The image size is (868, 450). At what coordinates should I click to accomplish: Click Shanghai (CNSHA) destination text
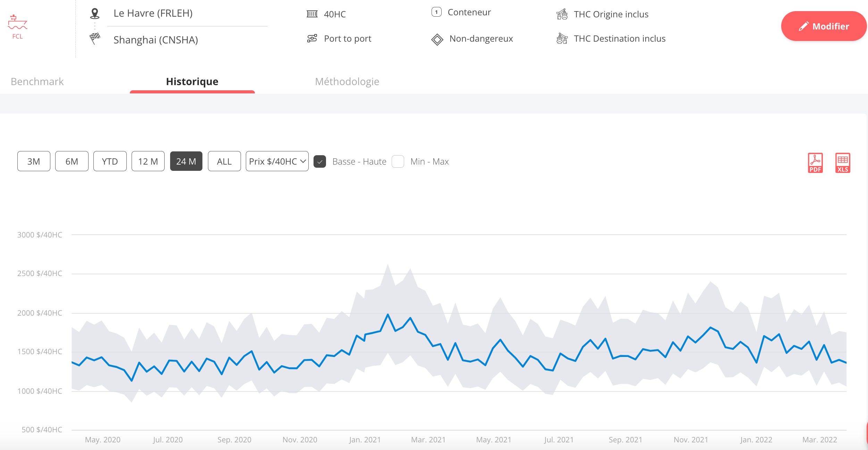(x=156, y=40)
